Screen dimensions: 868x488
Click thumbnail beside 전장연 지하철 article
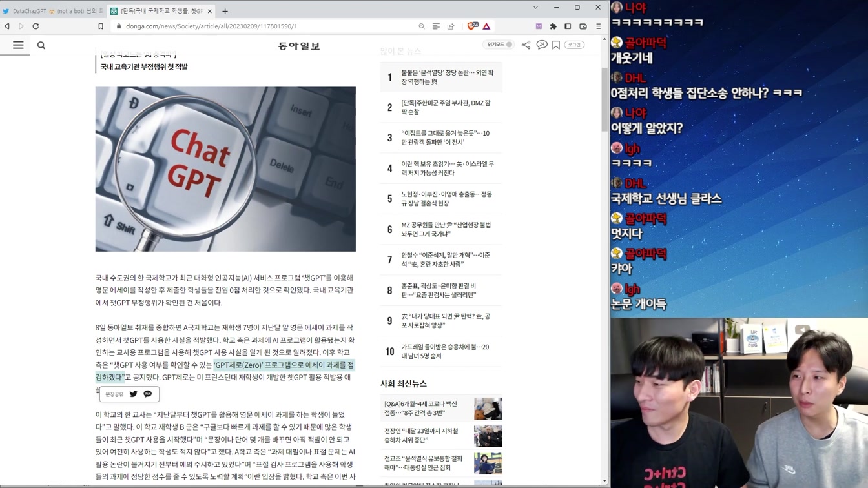(488, 436)
